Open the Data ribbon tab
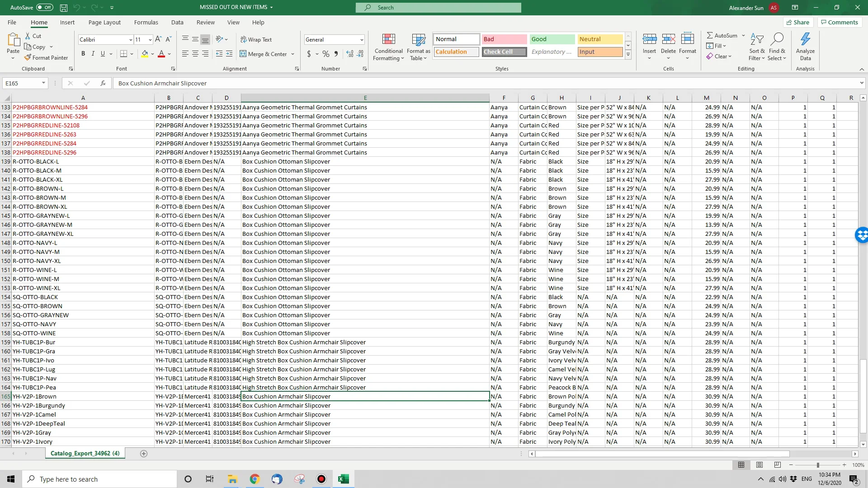 (177, 22)
